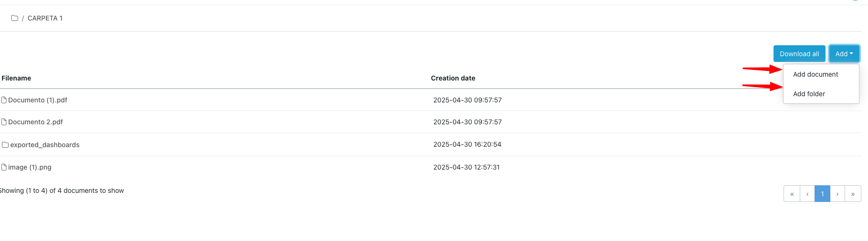Go to the first page of results
868x241 pixels.
(x=792, y=194)
